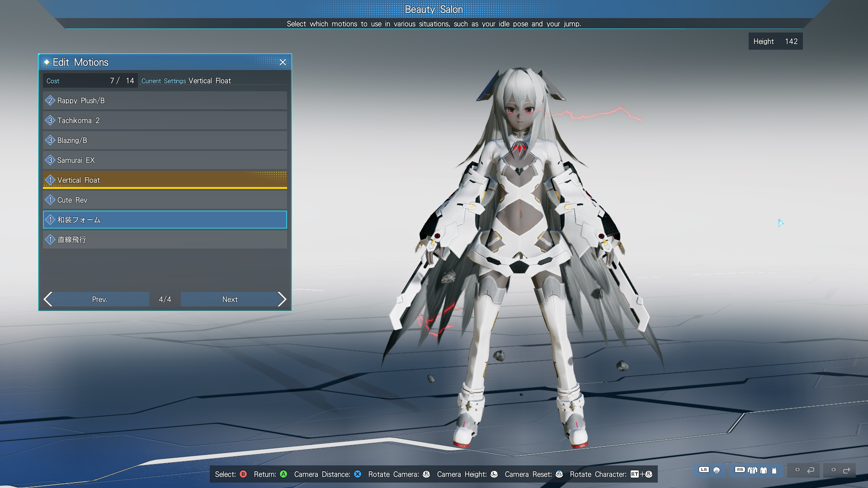The image size is (868, 488).
Task: Click the cost 1 diamond icon on Cute Rev
Action: tap(50, 200)
